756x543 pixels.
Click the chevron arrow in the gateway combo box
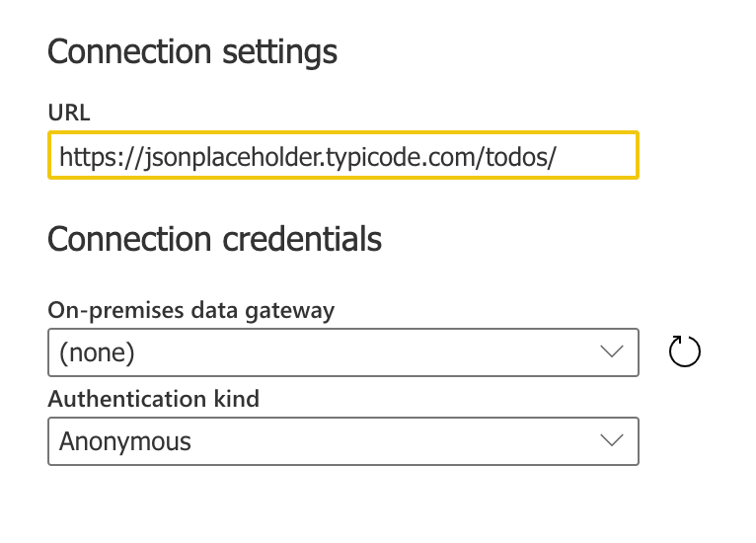[612, 352]
